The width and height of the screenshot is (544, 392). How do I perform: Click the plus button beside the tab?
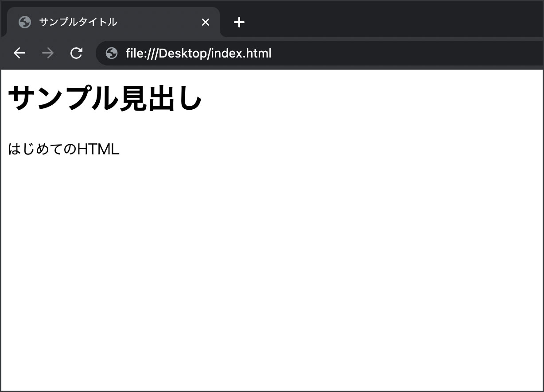(239, 22)
